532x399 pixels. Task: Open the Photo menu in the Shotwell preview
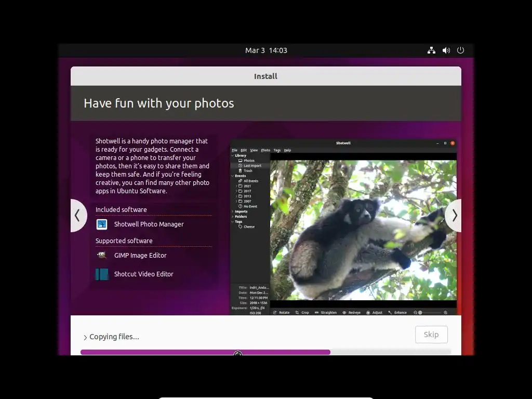[265, 150]
